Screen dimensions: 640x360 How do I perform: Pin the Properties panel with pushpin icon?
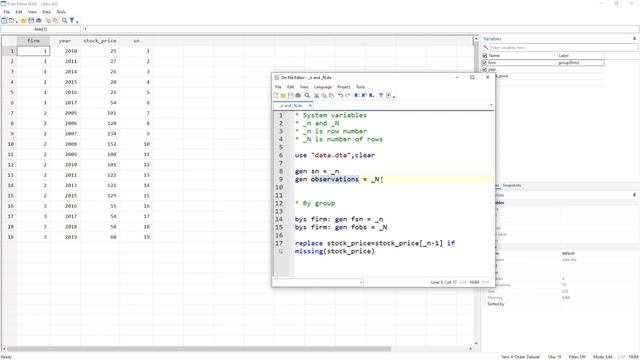pos(634,195)
